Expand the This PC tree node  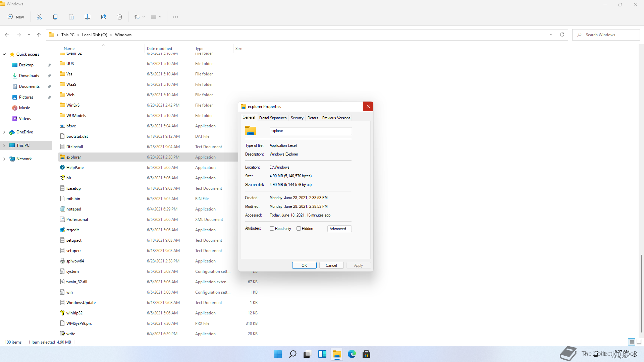[4, 145]
